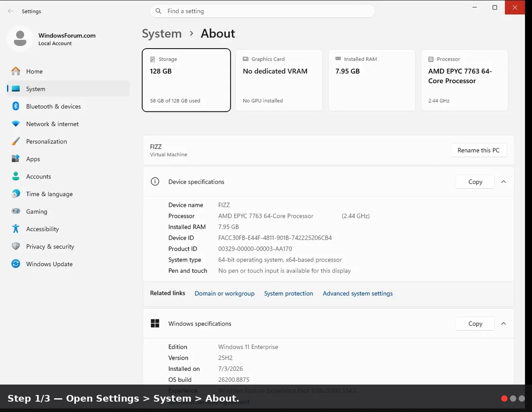Open Home in the sidebar
The image size is (532, 412).
click(x=68, y=72)
